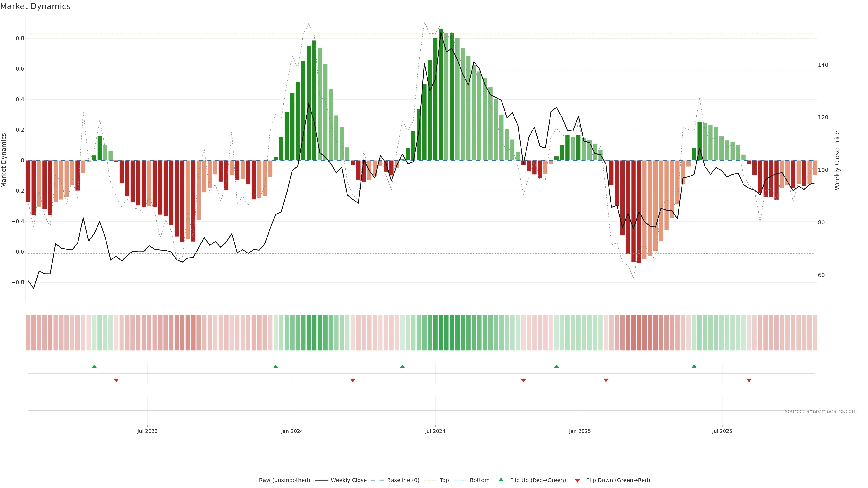Click the source: sharemaestro.com text
The width and height of the screenshot is (868, 488).
click(821, 411)
